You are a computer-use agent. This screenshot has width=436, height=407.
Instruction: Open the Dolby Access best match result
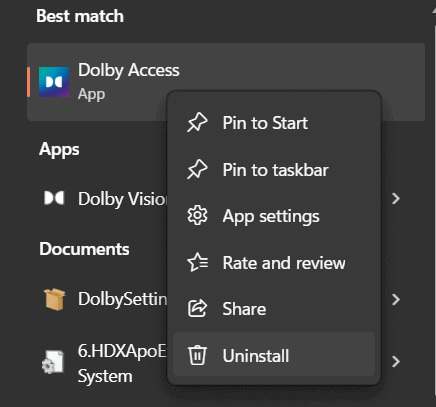226,82
